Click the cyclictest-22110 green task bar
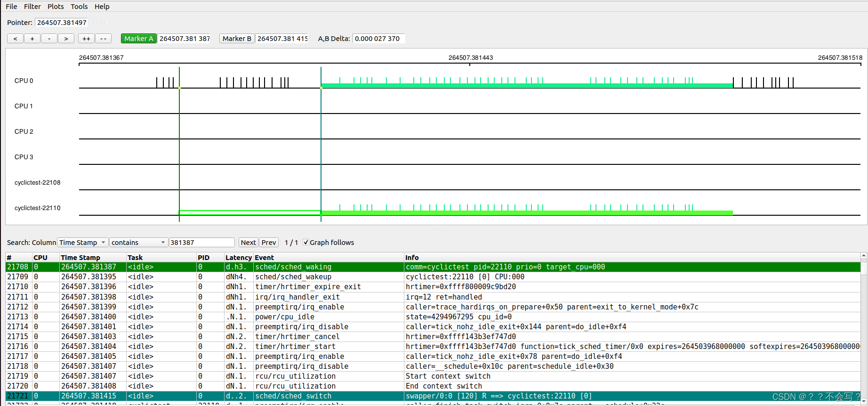The width and height of the screenshot is (868, 406). [x=527, y=213]
